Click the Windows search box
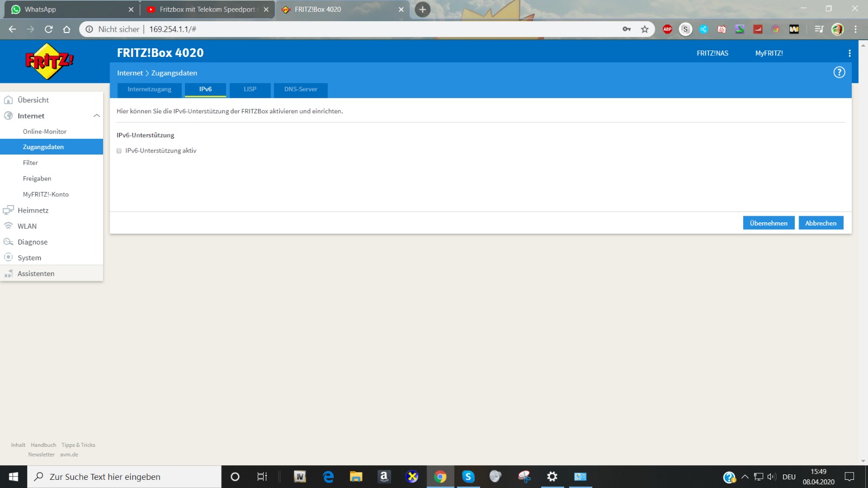Viewport: 868px width, 488px height. tap(124, 477)
